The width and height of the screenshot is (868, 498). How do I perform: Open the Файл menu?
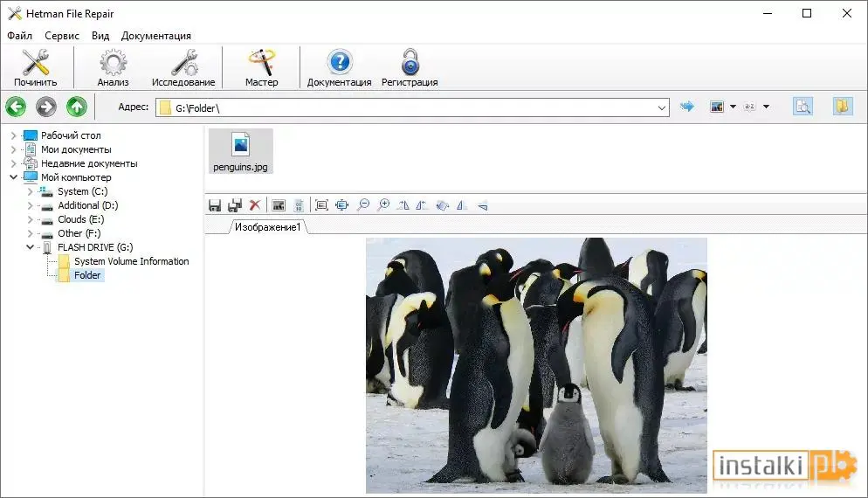[x=19, y=36]
